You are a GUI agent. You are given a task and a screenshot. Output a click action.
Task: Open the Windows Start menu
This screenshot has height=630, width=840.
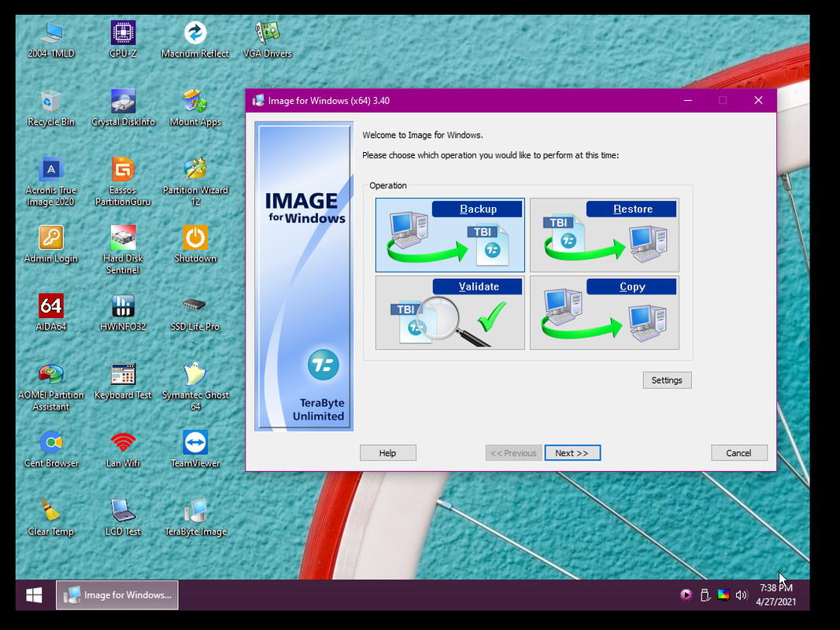tap(35, 595)
